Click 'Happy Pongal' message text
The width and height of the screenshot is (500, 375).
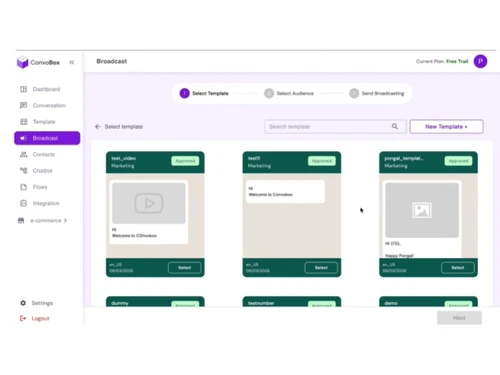(399, 256)
